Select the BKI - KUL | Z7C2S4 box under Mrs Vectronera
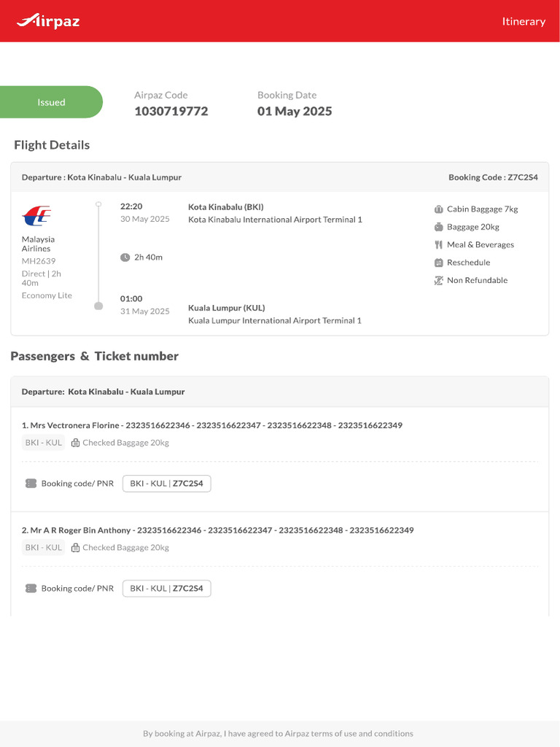Screen dimensions: 560x747 pyautogui.click(x=166, y=484)
